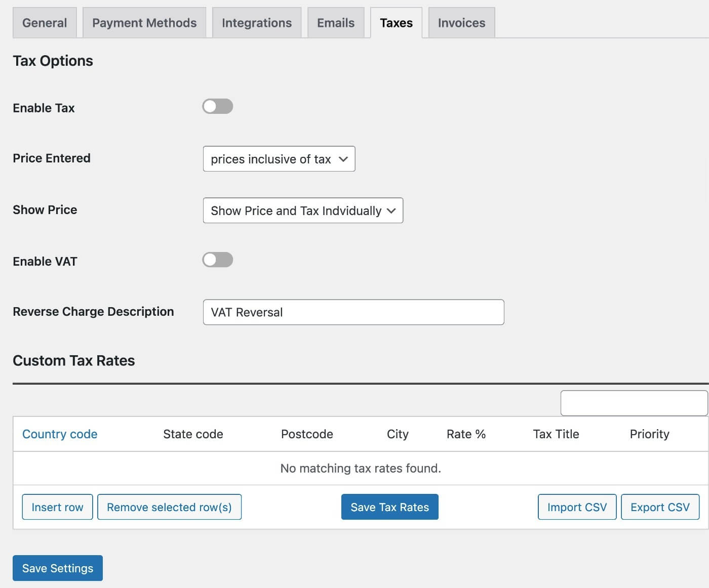Open the Payment Methods tab
The height and width of the screenshot is (588, 709).
coord(144,23)
